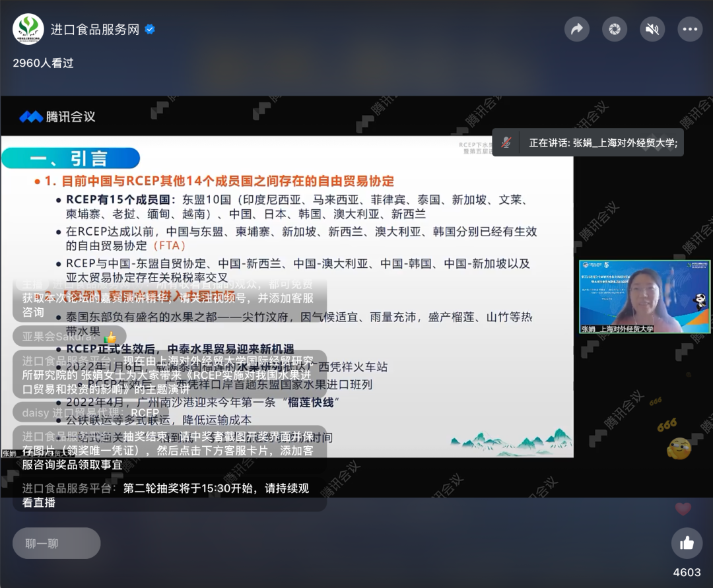This screenshot has height=588, width=713.
Task: Click the 亚果会Sakura thumbs-up comment
Action: tap(69, 337)
